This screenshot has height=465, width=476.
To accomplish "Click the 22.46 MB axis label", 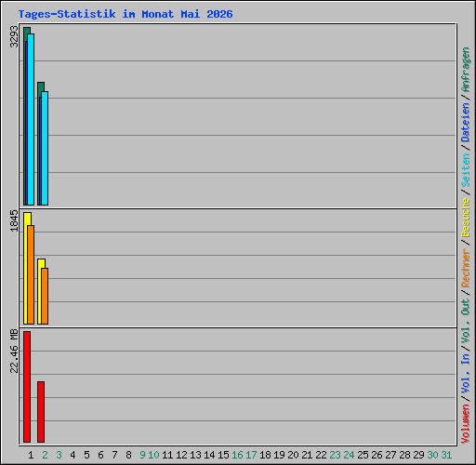I will click(x=14, y=352).
